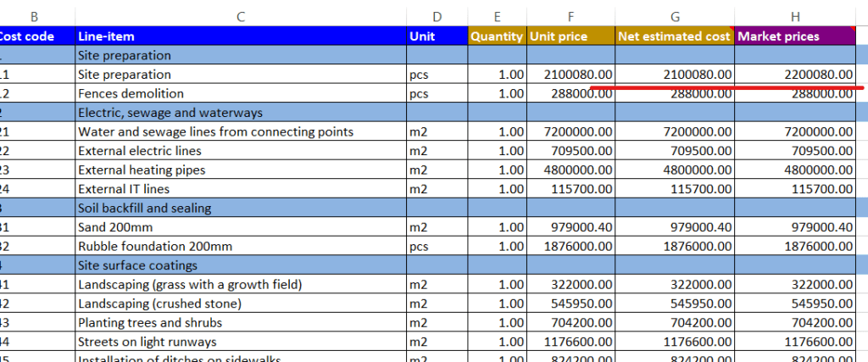
Task: Select market price 115700.00 for External IT lines
Action: tap(795, 189)
